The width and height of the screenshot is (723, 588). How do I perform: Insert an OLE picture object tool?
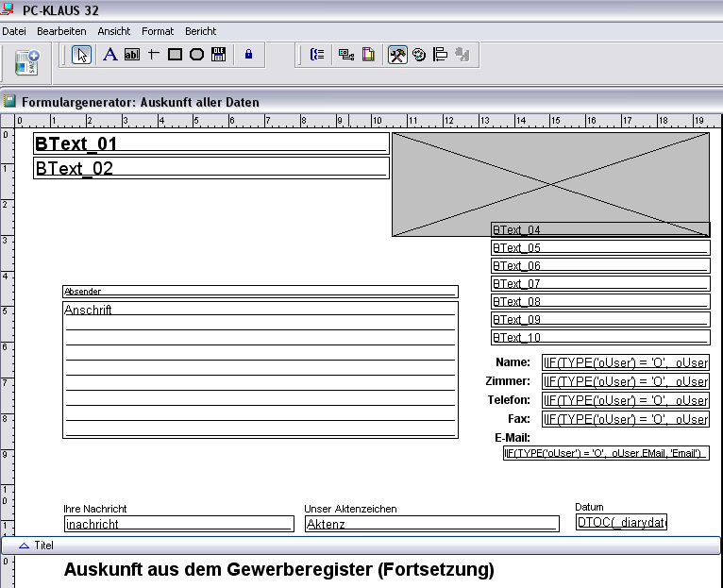(x=218, y=55)
